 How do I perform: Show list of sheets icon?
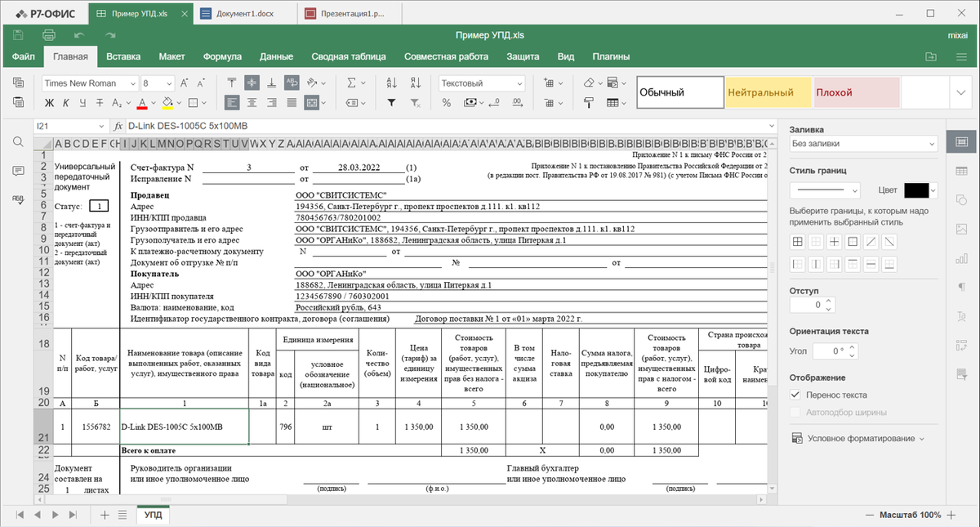click(122, 515)
